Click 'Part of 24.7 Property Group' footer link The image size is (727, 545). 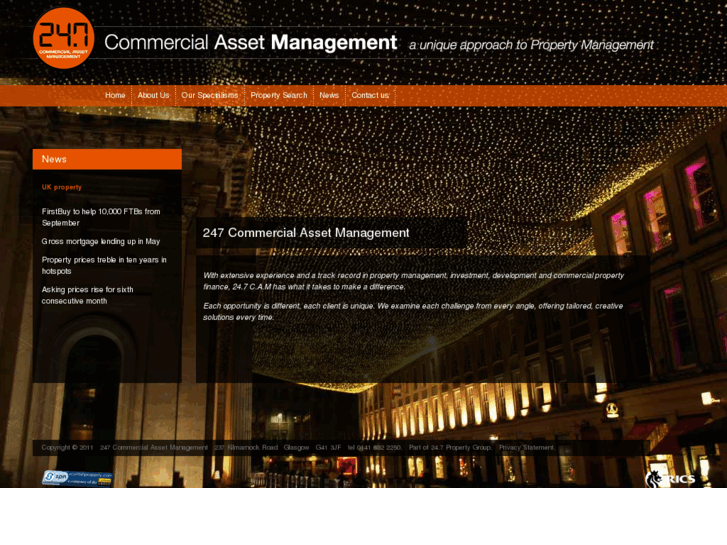tap(450, 448)
